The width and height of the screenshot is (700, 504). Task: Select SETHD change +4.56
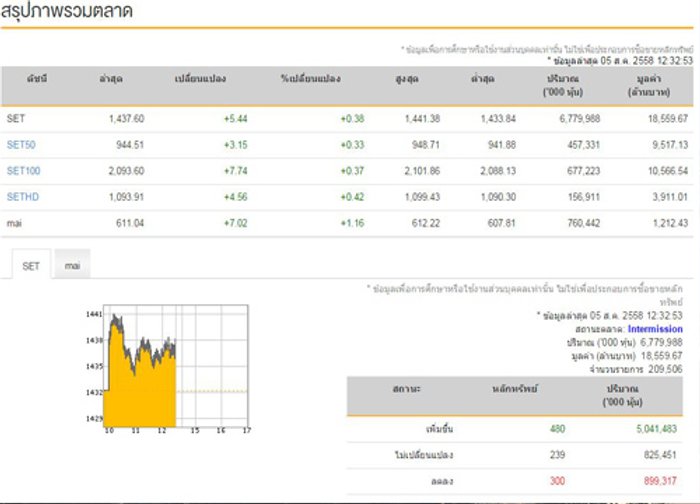(235, 197)
